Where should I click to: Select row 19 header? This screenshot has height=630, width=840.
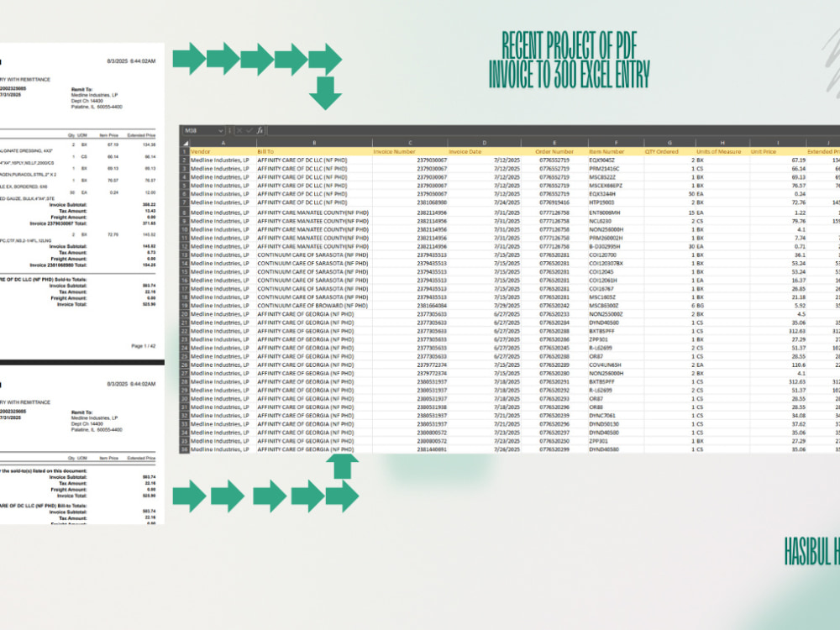(185, 306)
